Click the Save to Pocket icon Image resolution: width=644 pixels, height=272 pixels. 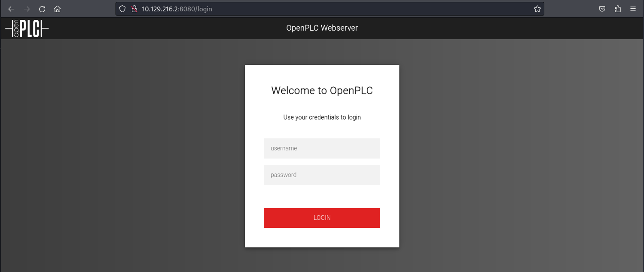coord(602,9)
